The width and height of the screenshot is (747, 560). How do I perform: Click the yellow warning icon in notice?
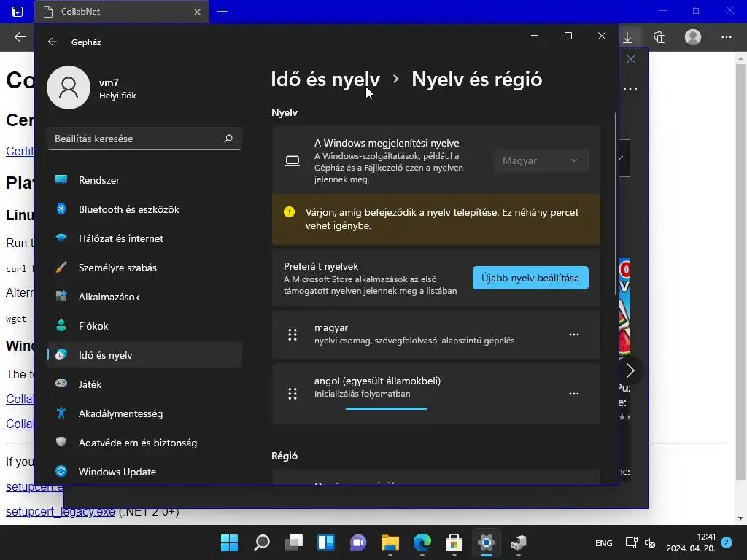(289, 212)
